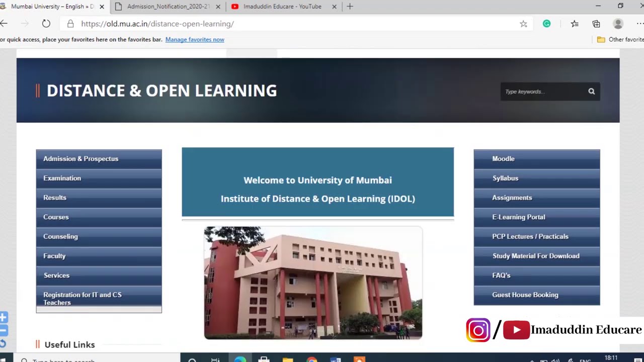Open the Examination menu item

coord(99,178)
